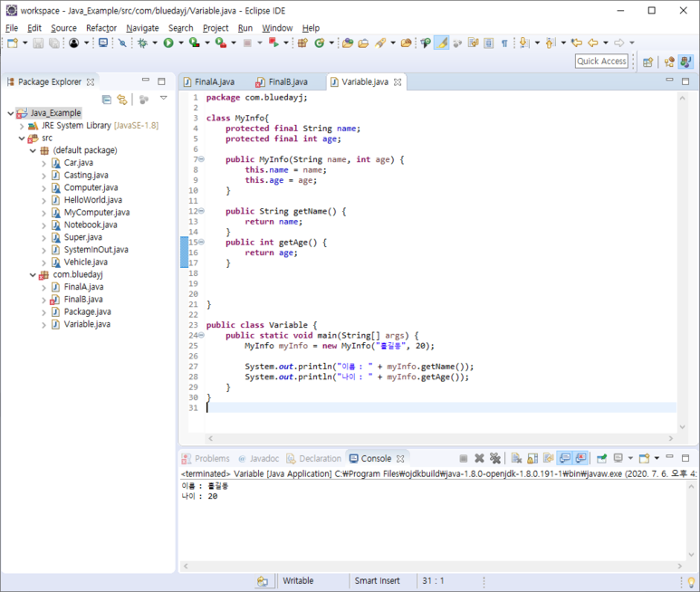The height and width of the screenshot is (592, 700).
Task: Click the Search flashlight toolbar icon
Action: coord(380,43)
